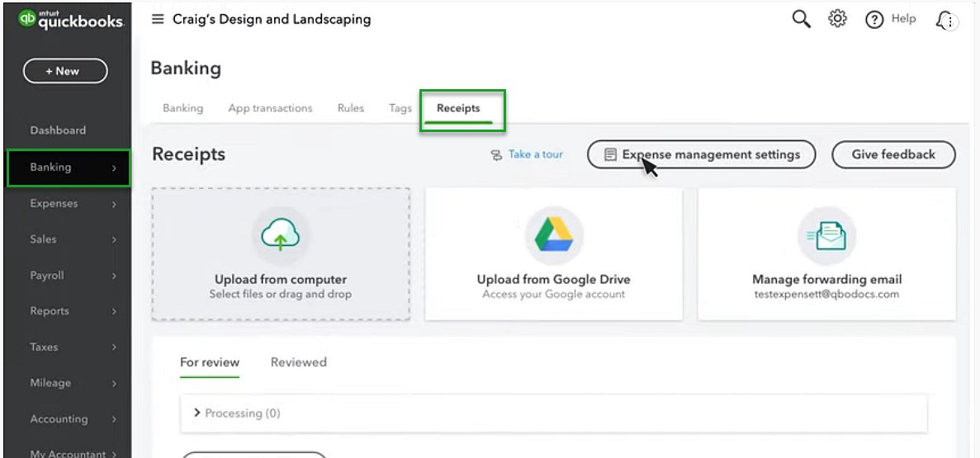This screenshot has width=980, height=458.
Task: Select Upload from computer card
Action: click(281, 254)
